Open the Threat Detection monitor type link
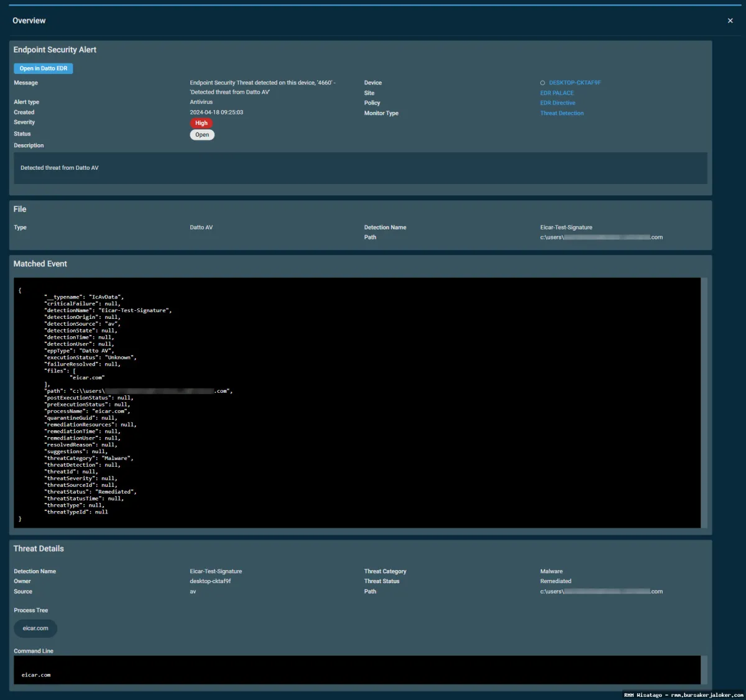Viewport: 746px width, 700px height. click(x=562, y=113)
